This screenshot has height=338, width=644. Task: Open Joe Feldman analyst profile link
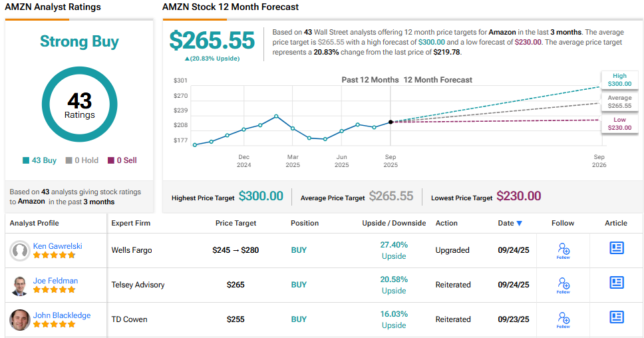55,281
